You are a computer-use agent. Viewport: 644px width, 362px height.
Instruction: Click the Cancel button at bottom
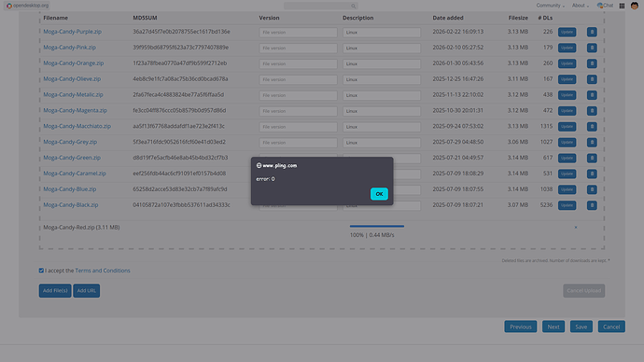point(611,327)
